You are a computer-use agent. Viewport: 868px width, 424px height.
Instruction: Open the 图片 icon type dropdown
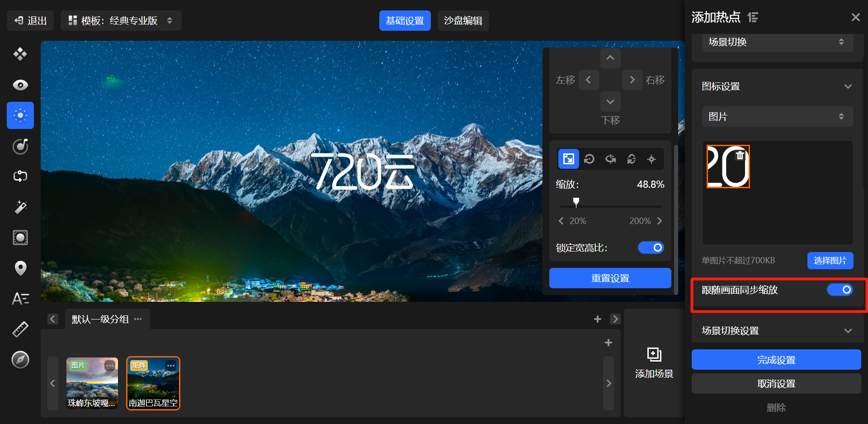(777, 117)
